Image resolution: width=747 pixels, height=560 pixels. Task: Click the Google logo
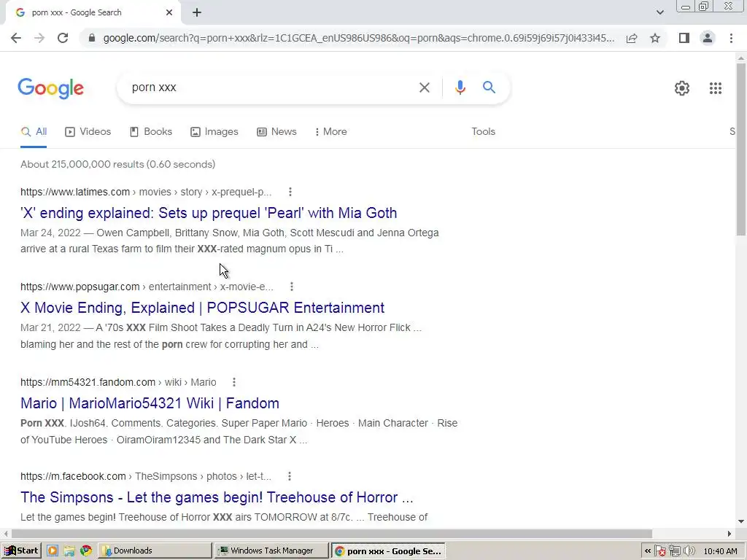[50, 88]
